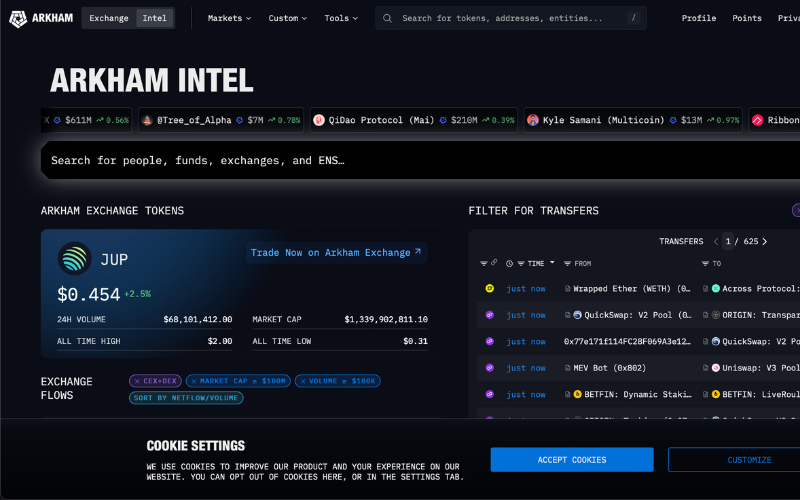Screen dimensions: 800x500
Task: Go to the previous transfers page
Action: tap(716, 241)
